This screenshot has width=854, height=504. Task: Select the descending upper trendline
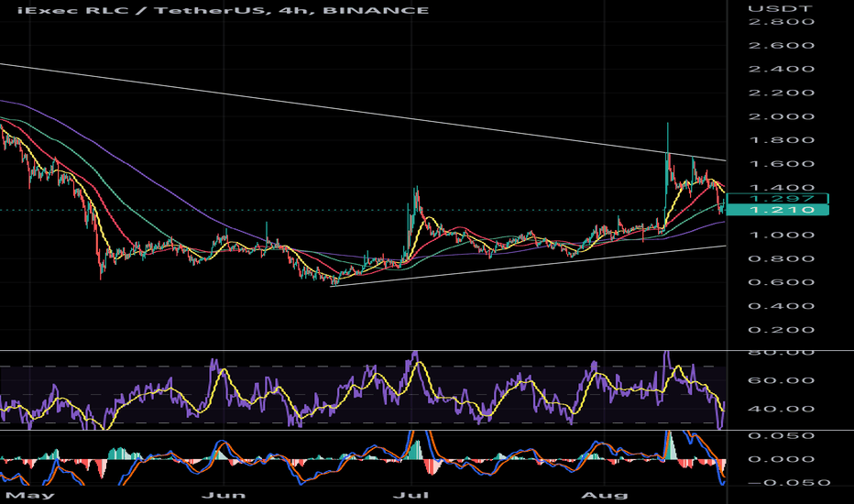363,112
